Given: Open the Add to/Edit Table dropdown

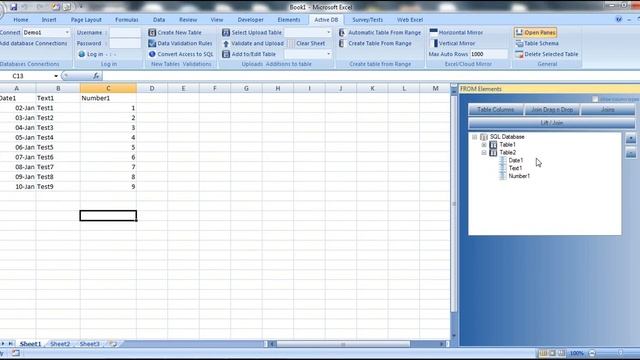Looking at the screenshot, I should click(x=328, y=54).
